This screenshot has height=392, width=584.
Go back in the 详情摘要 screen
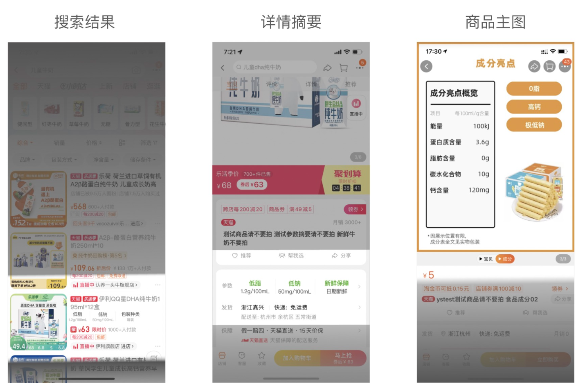coord(223,67)
